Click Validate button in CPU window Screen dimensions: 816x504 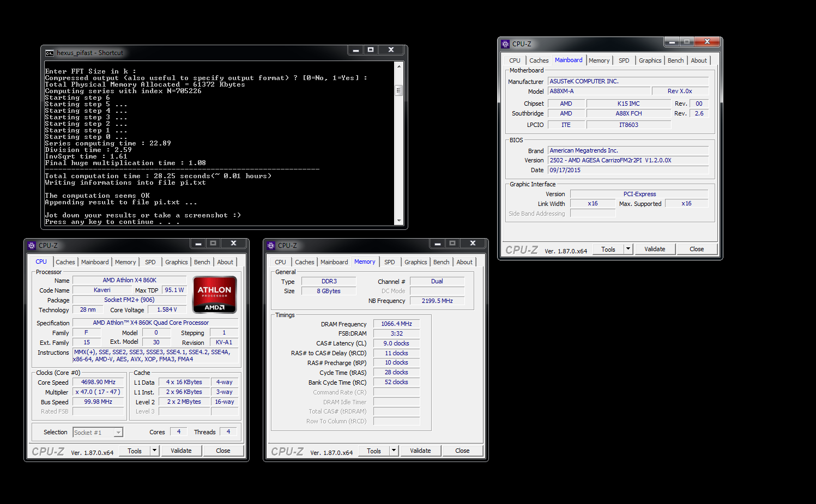tap(181, 451)
